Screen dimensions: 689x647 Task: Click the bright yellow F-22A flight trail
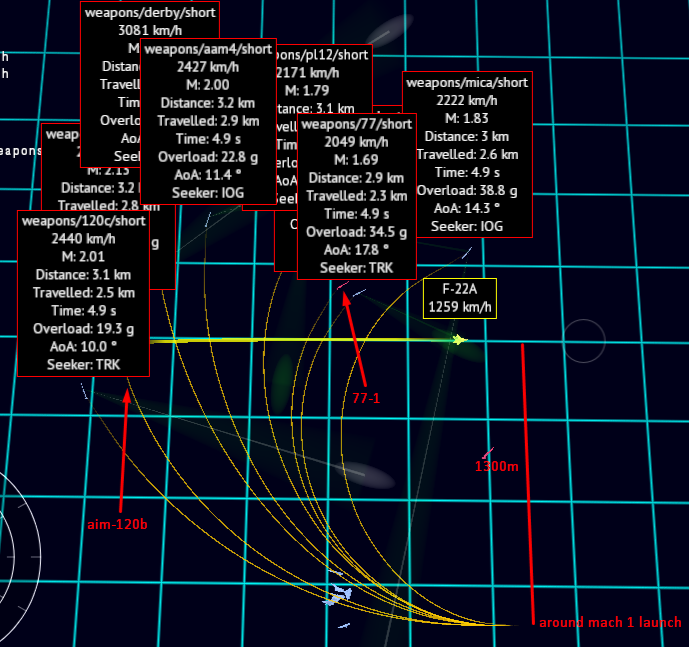click(x=320, y=340)
